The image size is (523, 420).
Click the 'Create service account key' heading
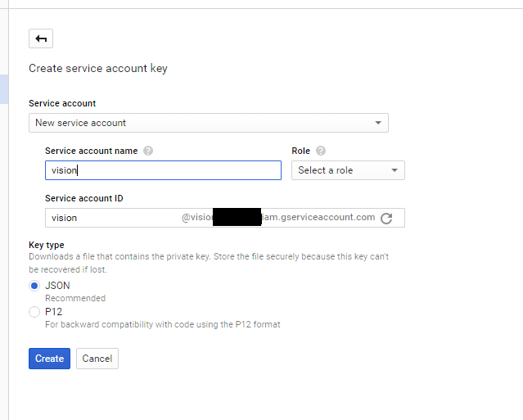[x=98, y=68]
